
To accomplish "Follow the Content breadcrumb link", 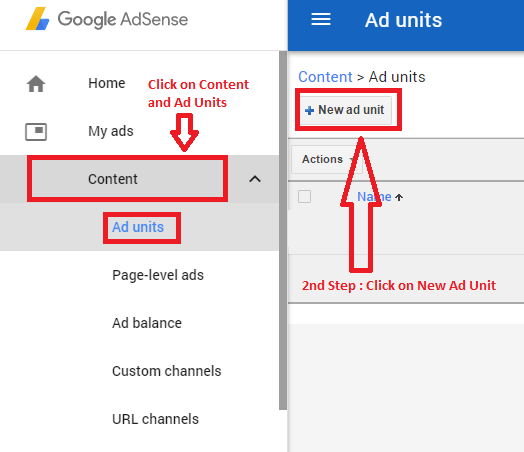I will 325,77.
